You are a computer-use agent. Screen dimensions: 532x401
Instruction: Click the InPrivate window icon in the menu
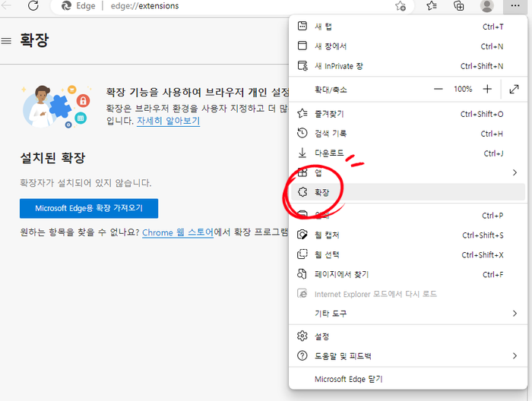[x=302, y=65]
